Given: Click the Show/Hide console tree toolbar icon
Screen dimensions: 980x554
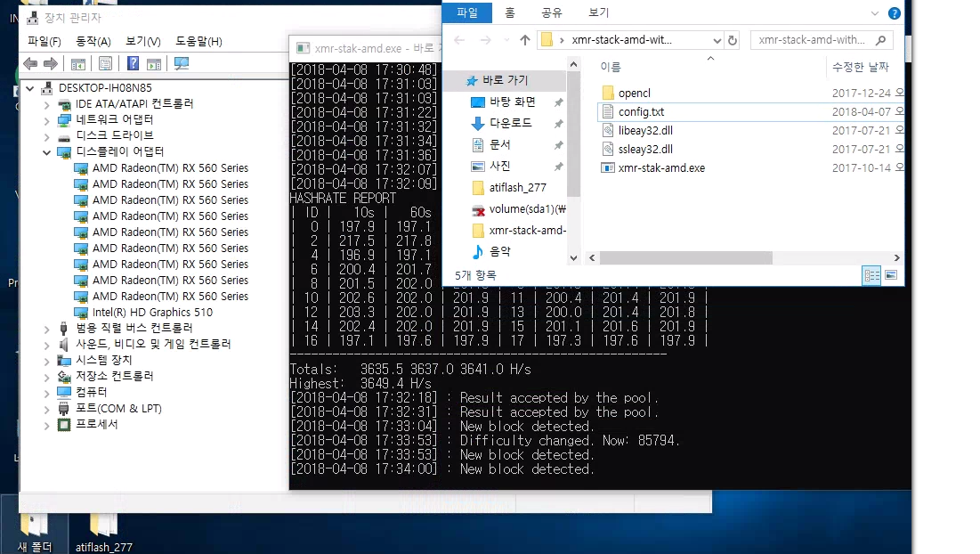Looking at the screenshot, I should (77, 64).
